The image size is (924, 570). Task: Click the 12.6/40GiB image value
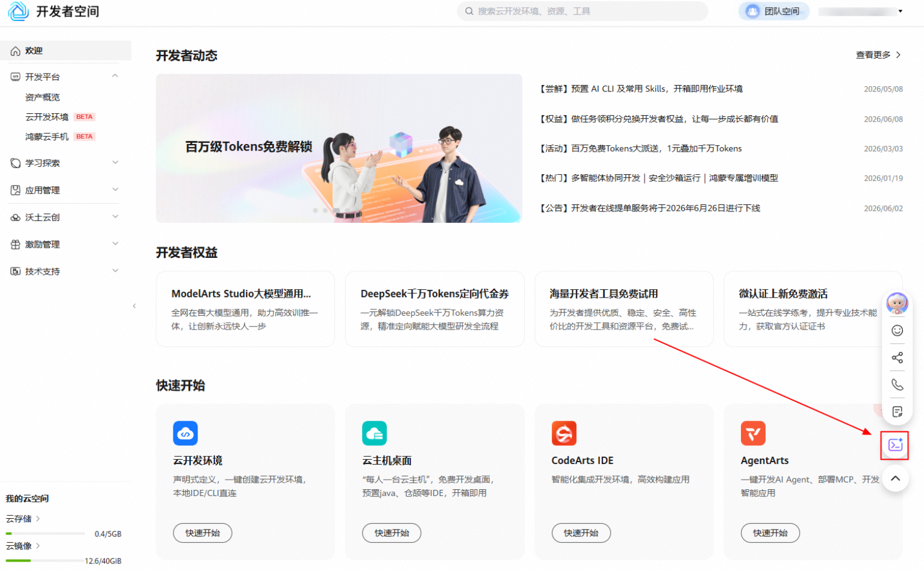[x=103, y=561]
